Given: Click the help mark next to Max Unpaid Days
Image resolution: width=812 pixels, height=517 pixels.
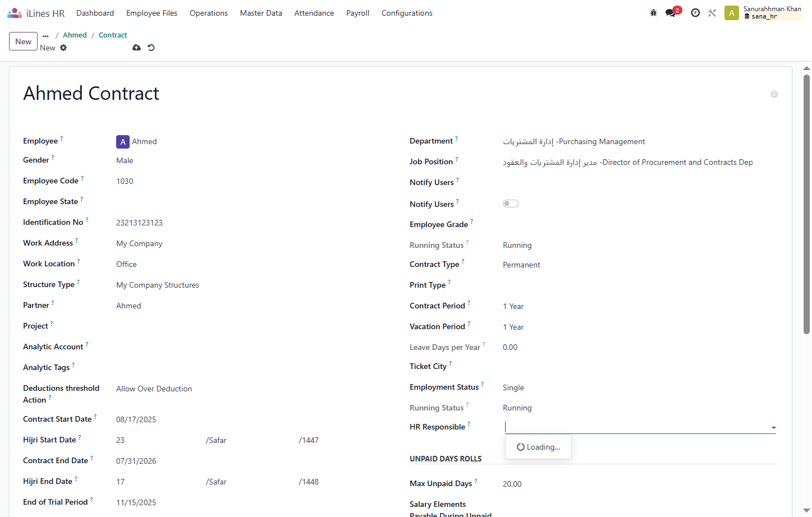Looking at the screenshot, I should (x=476, y=481).
